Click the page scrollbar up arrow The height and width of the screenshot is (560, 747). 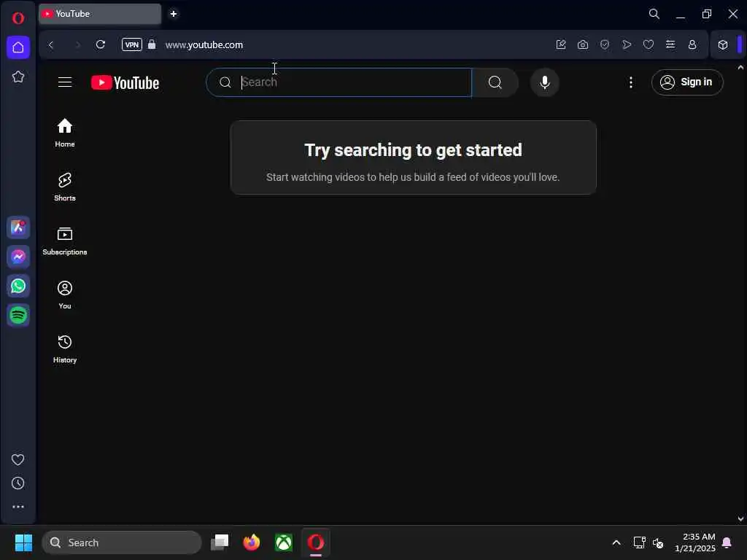tap(740, 68)
